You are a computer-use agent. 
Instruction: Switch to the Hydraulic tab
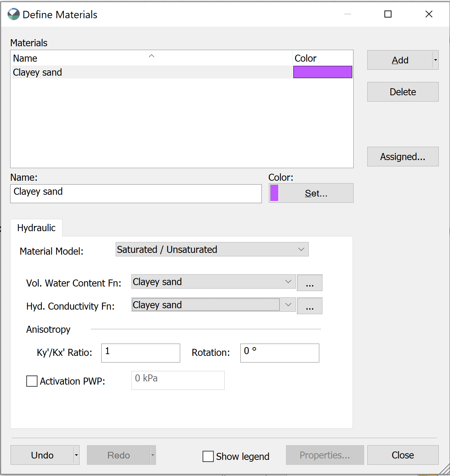(36, 228)
